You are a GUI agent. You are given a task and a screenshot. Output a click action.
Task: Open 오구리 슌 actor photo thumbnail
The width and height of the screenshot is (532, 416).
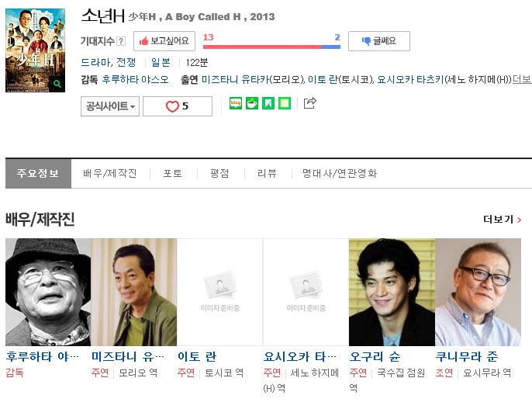pos(392,292)
